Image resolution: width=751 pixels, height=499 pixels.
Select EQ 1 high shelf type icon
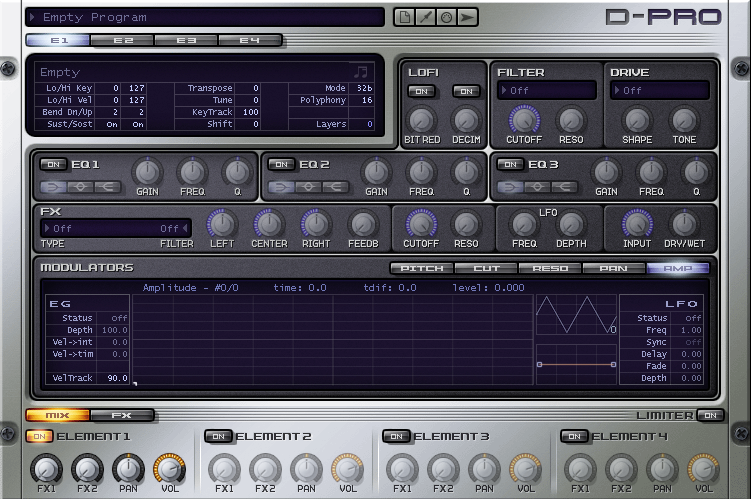tap(107, 187)
